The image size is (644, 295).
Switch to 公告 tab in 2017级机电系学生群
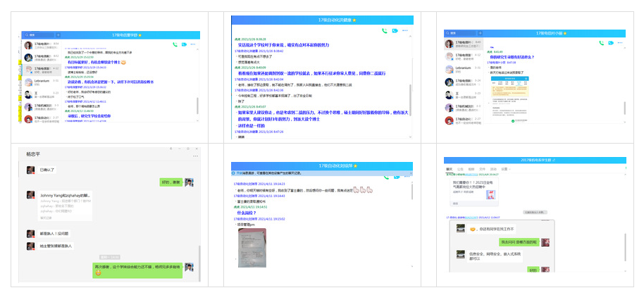coord(460,169)
